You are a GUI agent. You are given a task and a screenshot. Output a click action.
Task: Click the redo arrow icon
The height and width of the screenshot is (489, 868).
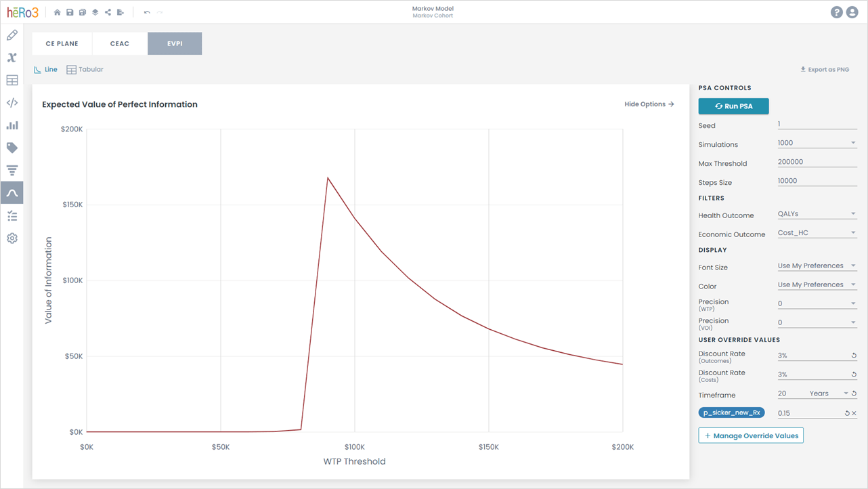160,12
